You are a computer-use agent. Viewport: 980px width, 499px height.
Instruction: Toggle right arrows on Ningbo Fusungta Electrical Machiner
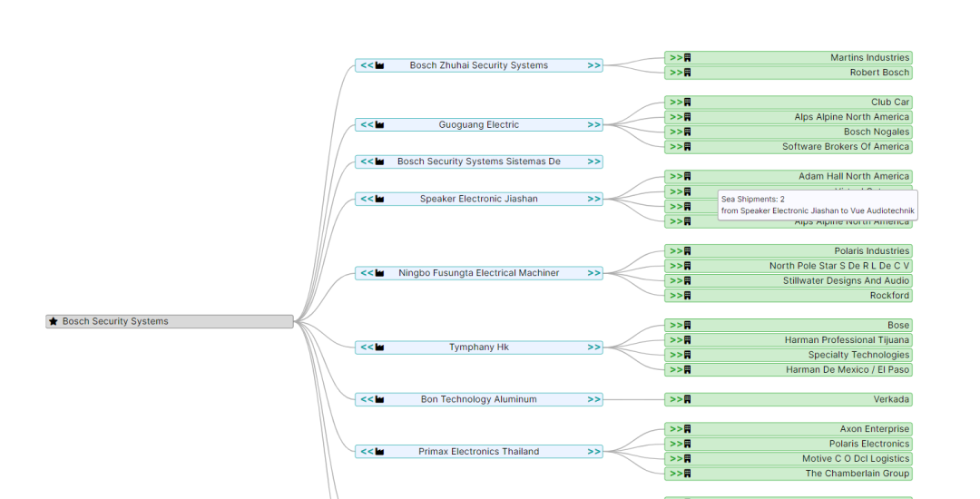coord(593,274)
